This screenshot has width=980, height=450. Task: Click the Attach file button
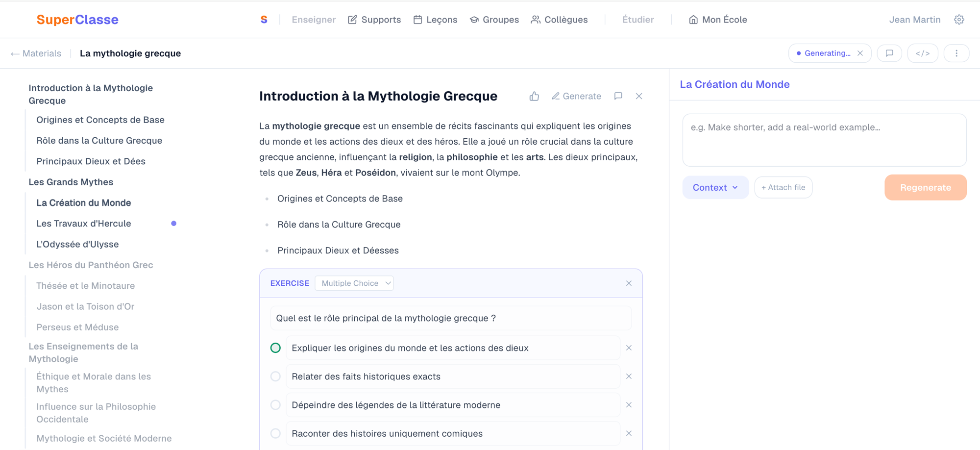783,187
